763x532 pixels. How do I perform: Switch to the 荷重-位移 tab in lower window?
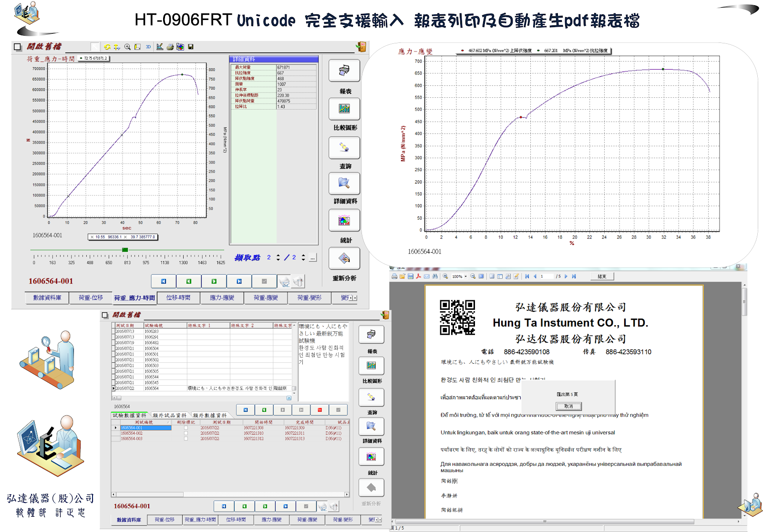[165, 520]
